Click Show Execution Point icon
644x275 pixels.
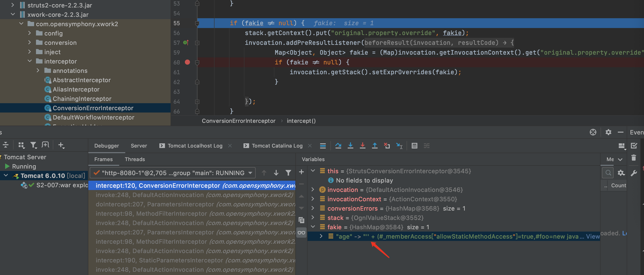click(x=323, y=146)
